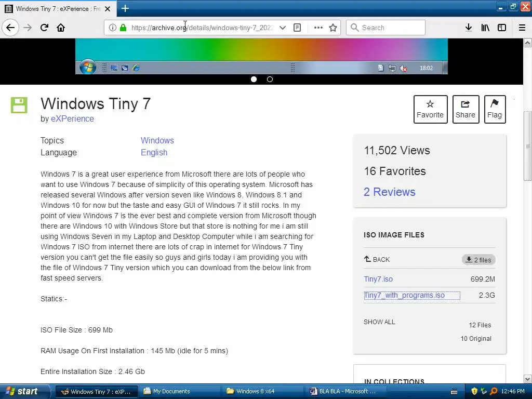Open the downloads arrow panel
532x399 pixels.
click(469, 28)
